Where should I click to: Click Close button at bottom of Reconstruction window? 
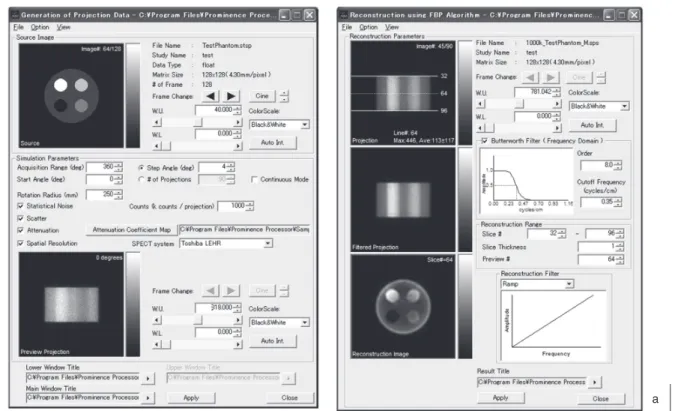pos(601,398)
